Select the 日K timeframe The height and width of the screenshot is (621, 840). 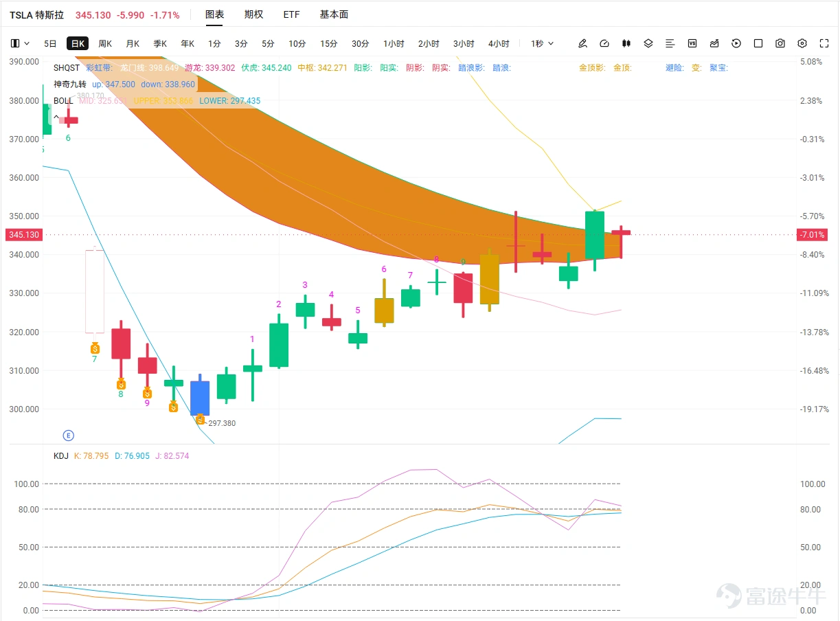[77, 43]
